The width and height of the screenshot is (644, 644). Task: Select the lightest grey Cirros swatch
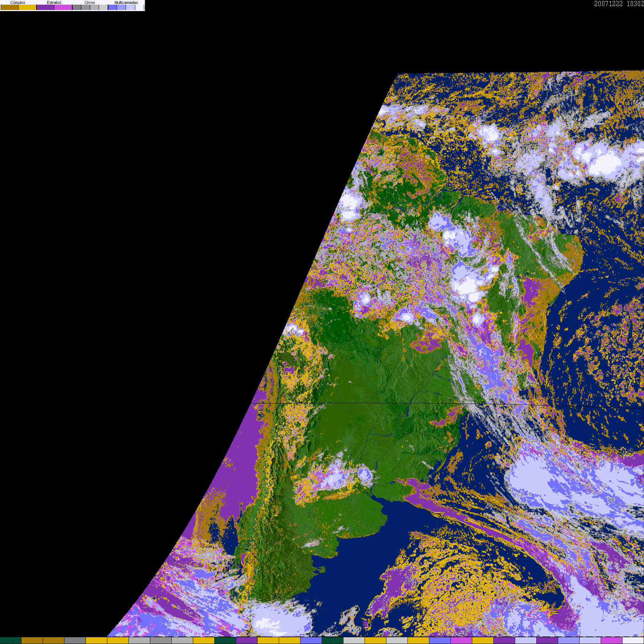pyautogui.click(x=103, y=7)
